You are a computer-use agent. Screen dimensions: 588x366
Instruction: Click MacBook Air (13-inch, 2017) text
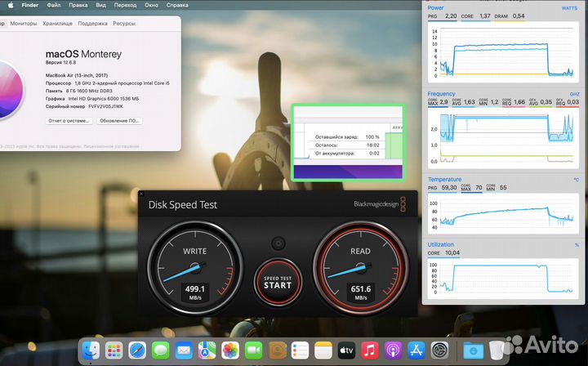tap(77, 75)
